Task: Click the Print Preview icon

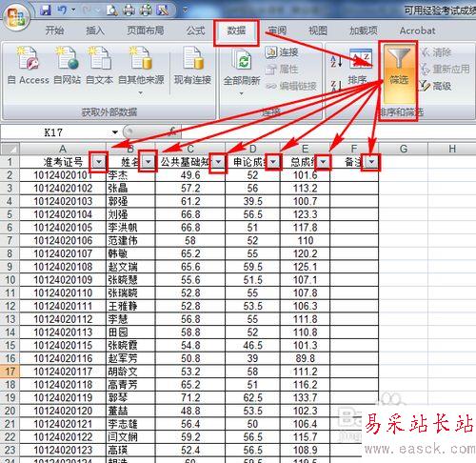Action: [x=111, y=10]
